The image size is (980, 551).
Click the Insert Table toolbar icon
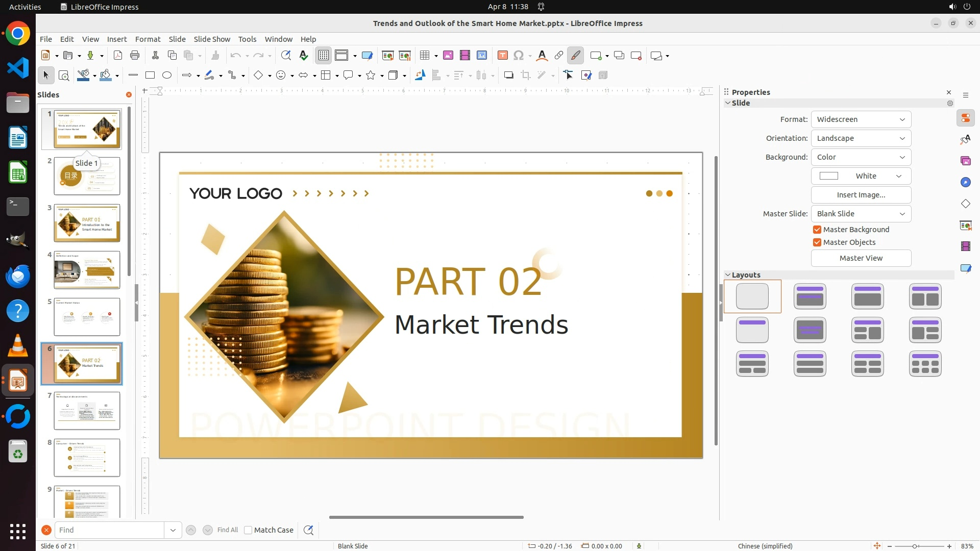425,56
